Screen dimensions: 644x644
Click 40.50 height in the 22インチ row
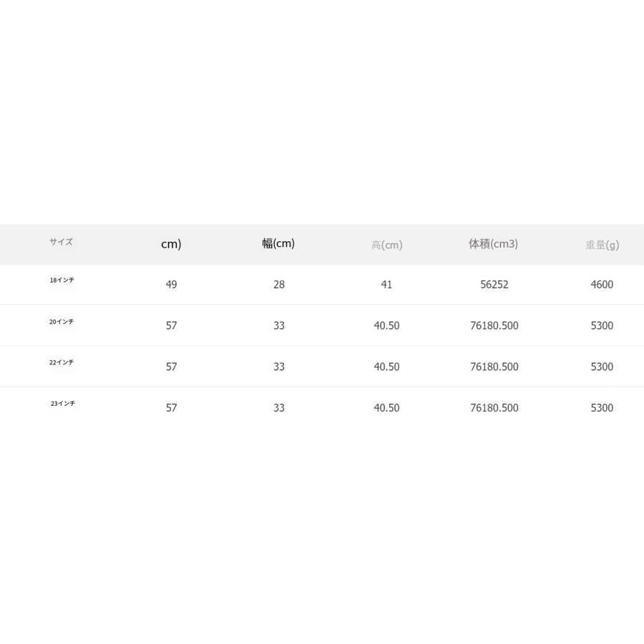[x=386, y=367]
